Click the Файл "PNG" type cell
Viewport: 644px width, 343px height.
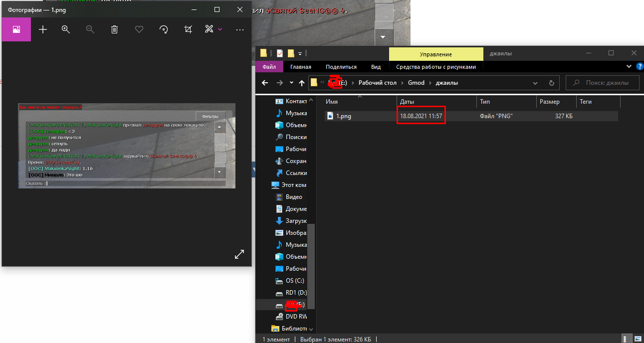click(x=496, y=116)
